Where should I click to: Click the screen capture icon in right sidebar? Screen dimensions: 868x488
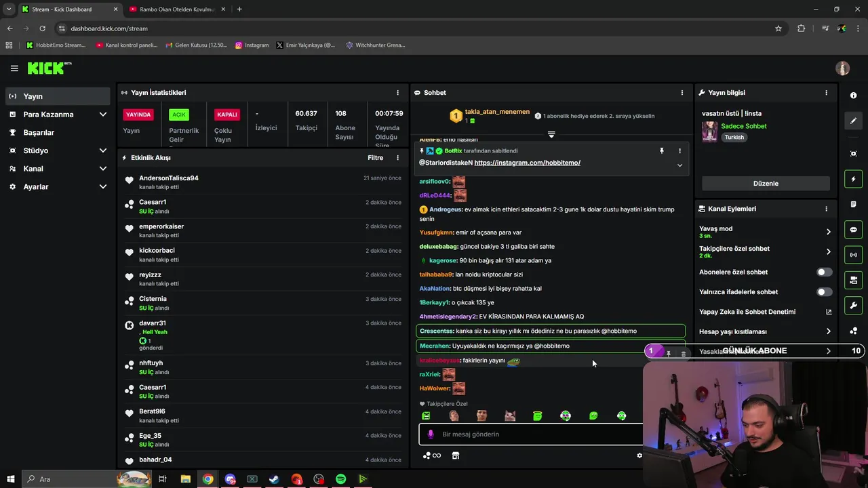[854, 154]
